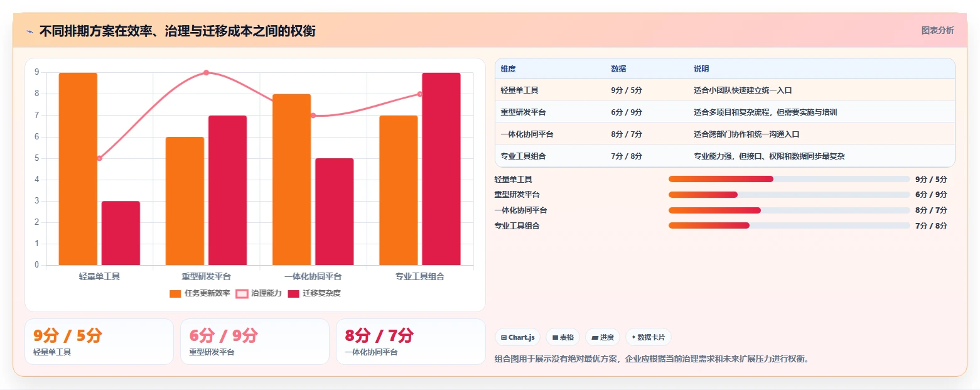Click the line point at value 7 for 一体化协同平台
The width and height of the screenshot is (980, 390).
pyautogui.click(x=313, y=116)
